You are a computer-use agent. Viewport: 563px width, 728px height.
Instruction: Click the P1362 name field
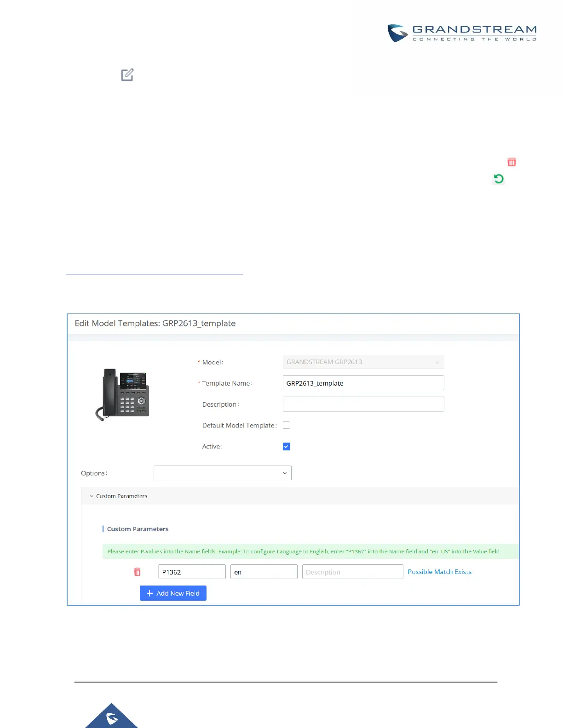(192, 572)
